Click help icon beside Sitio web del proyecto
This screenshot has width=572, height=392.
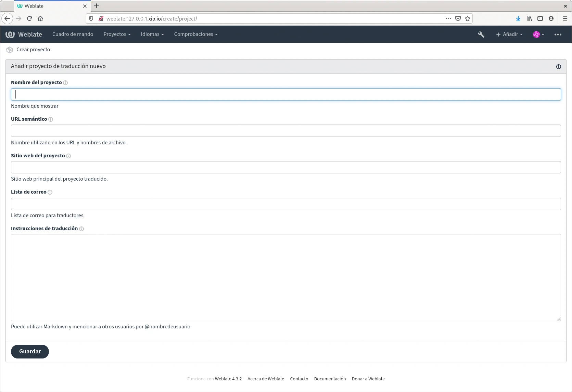(x=68, y=156)
